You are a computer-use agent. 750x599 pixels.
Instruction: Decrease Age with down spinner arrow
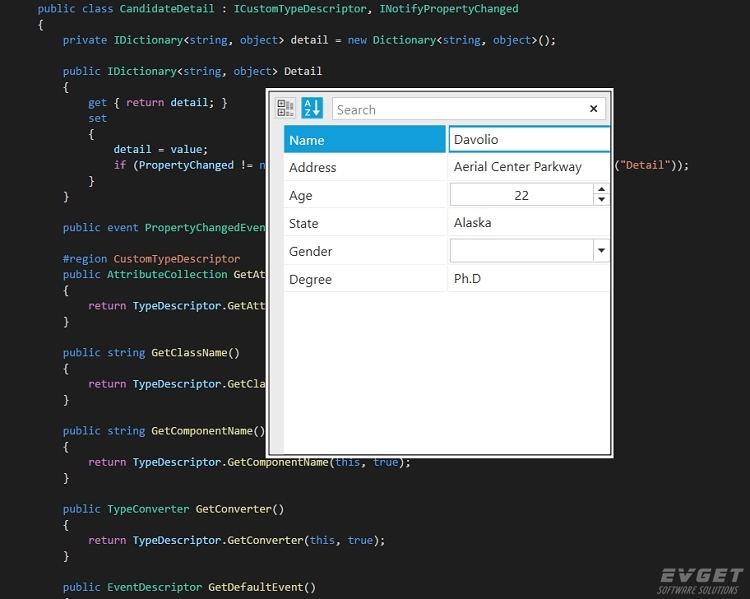tap(601, 200)
